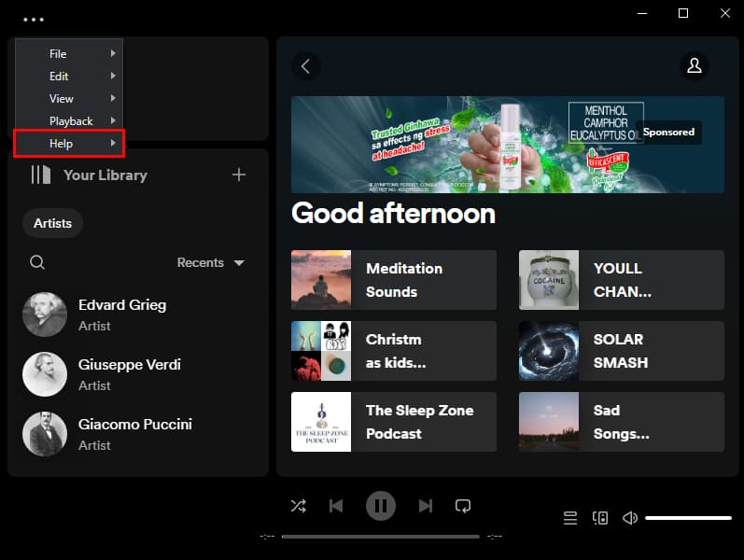The width and height of the screenshot is (744, 560).
Task: Open Meditation Sounds cover art
Action: coord(321,280)
